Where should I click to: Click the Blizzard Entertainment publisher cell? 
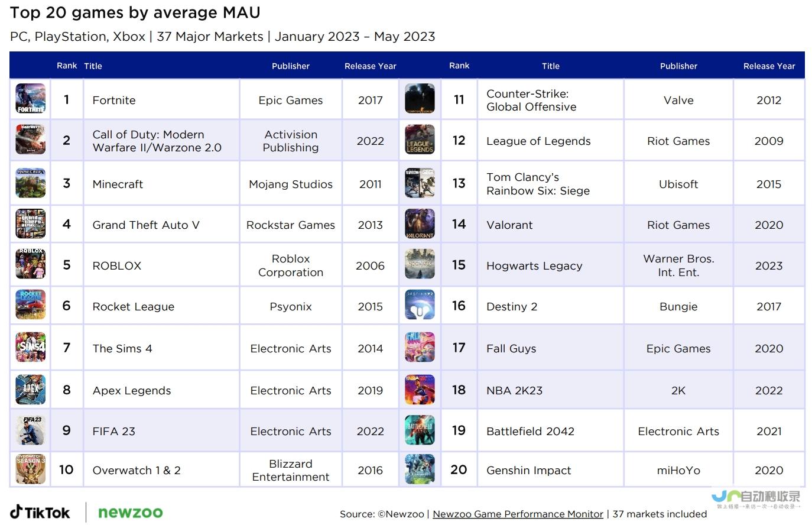[x=291, y=470]
